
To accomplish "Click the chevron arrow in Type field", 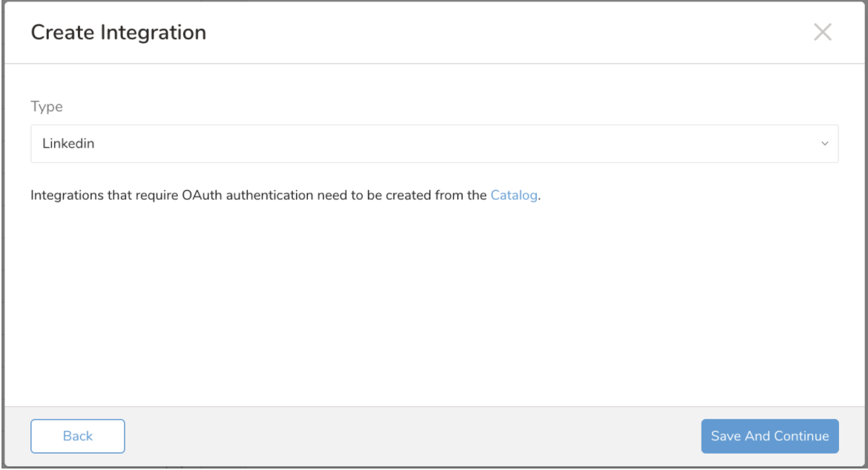I will coord(824,144).
